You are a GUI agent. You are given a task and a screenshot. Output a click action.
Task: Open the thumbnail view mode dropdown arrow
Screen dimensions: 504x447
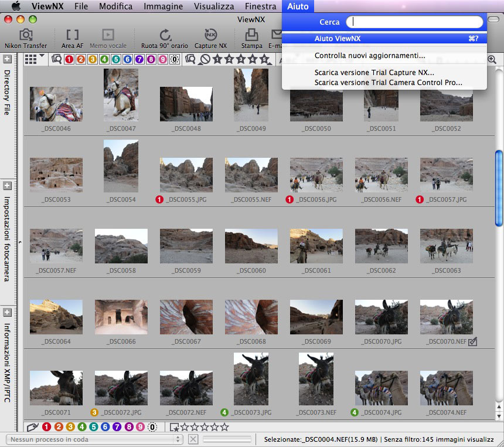point(42,56)
